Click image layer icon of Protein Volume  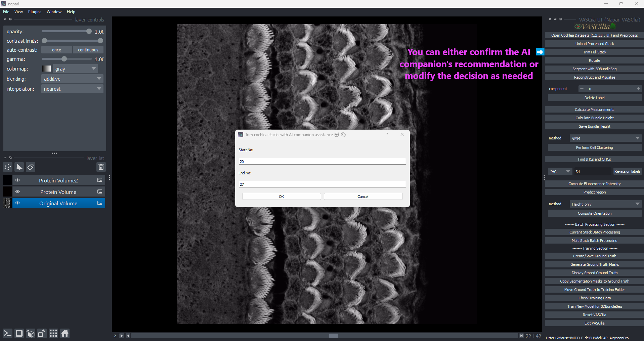[x=100, y=192]
